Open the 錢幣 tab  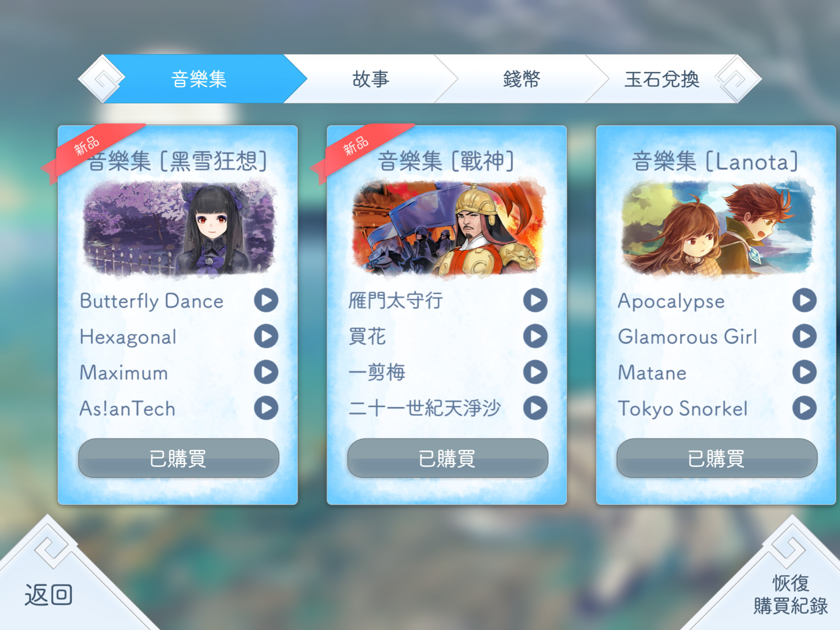pos(522,79)
